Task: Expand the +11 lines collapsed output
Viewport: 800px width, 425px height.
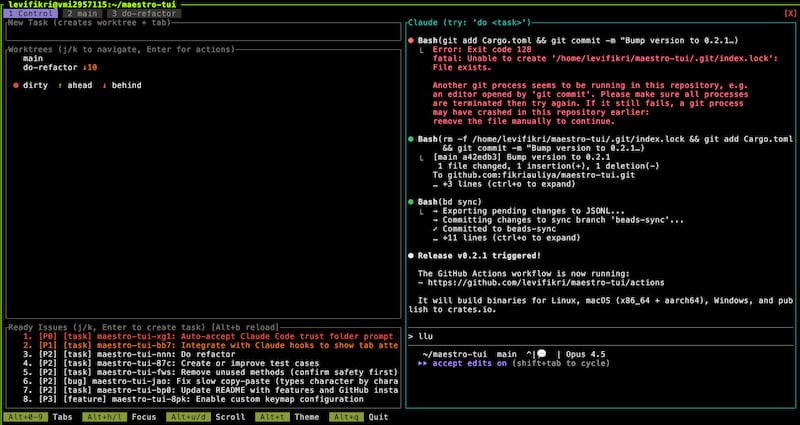Action: tap(507, 238)
